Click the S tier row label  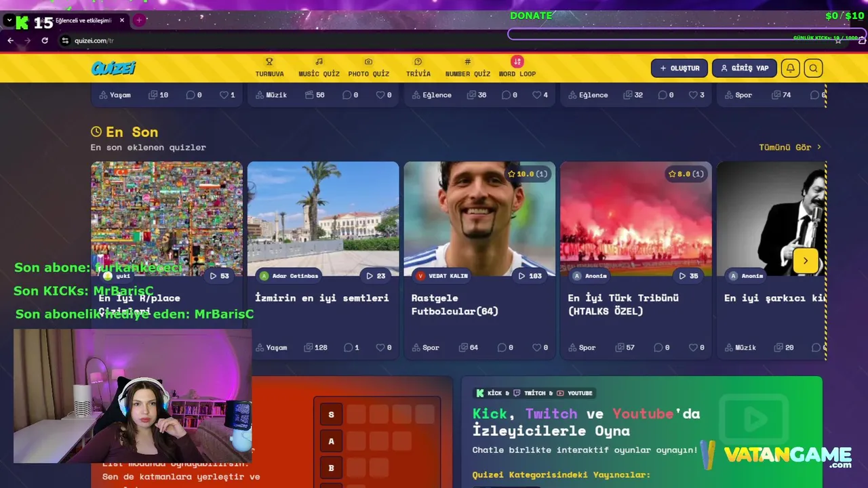332,415
